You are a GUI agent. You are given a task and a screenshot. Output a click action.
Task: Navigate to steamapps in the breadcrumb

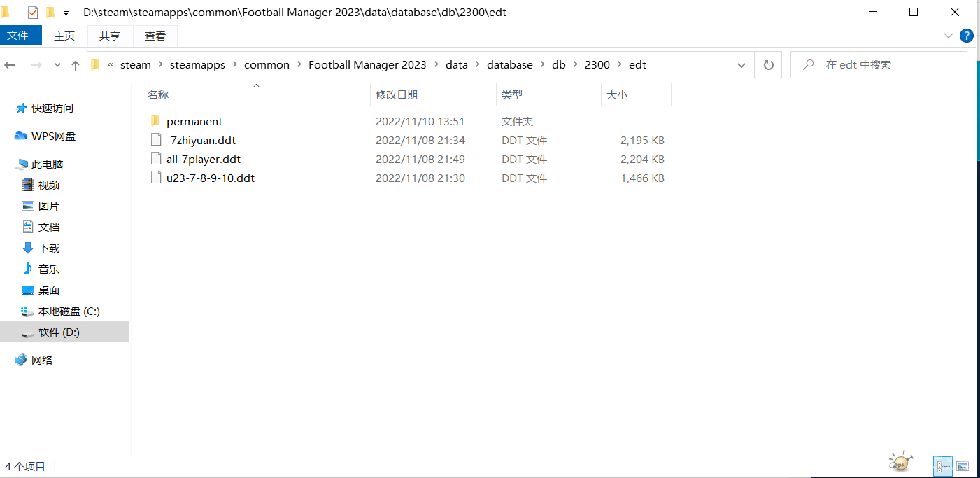198,64
